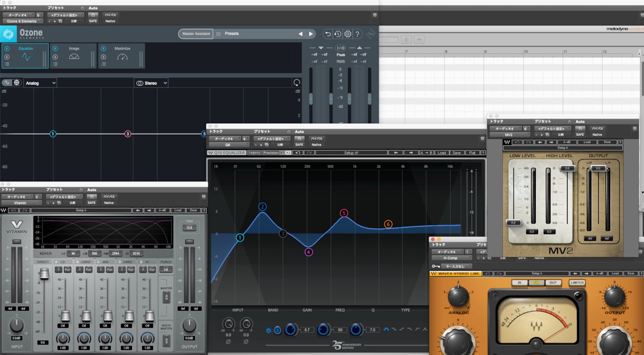Switch Ozone EQ to globe view icon

click(x=16, y=82)
